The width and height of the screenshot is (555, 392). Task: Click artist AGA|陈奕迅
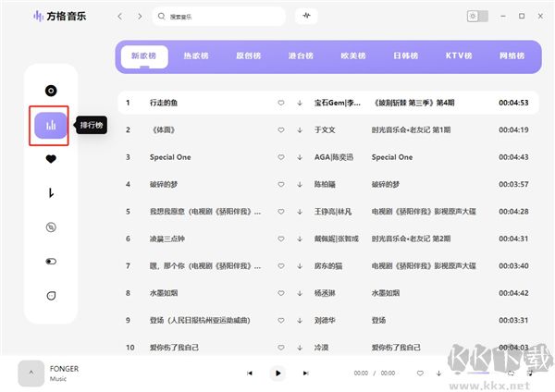[334, 157]
